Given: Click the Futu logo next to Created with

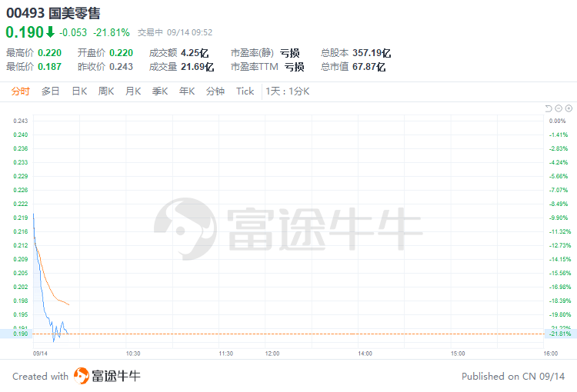Looking at the screenshot, I should click(81, 376).
